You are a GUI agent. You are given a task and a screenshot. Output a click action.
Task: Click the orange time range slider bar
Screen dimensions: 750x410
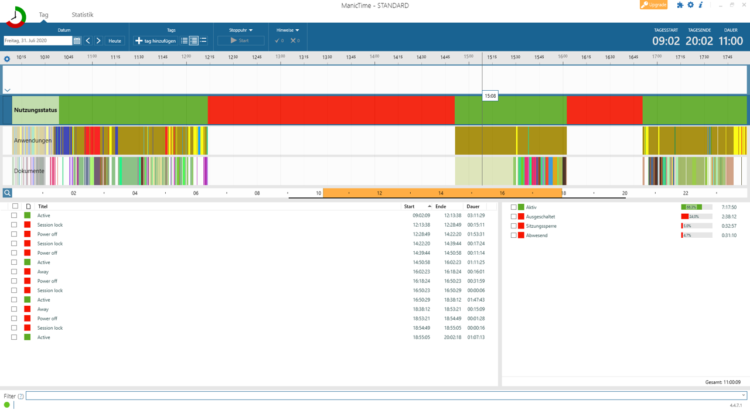(440, 192)
